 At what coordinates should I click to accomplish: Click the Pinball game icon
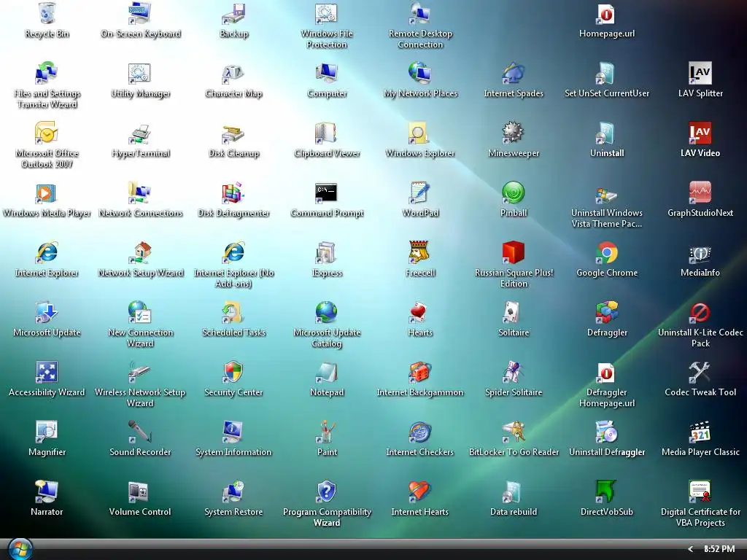pos(514,192)
